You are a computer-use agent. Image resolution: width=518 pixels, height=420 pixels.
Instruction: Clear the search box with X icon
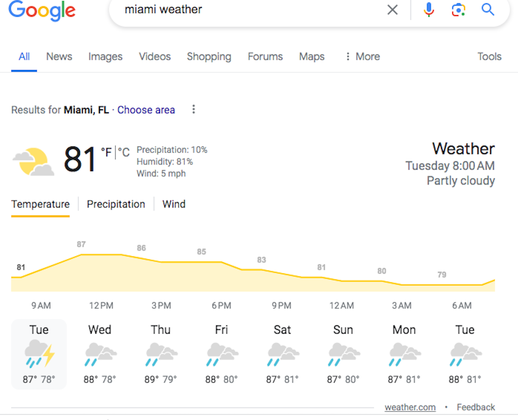click(392, 10)
